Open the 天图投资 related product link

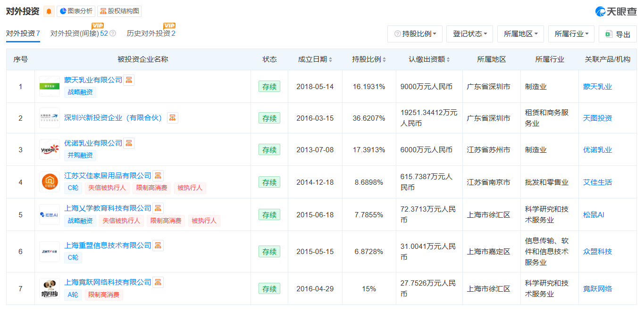point(597,118)
